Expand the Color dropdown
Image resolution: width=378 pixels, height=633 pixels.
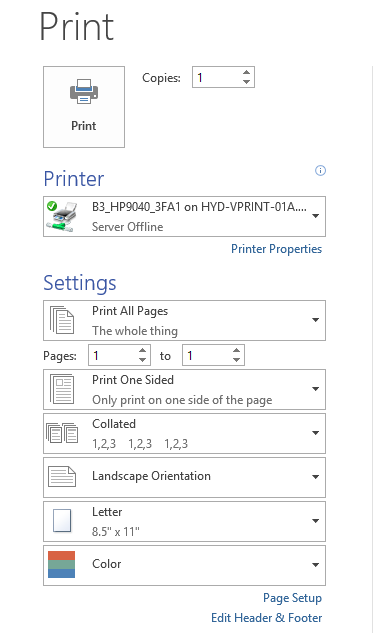185,566
